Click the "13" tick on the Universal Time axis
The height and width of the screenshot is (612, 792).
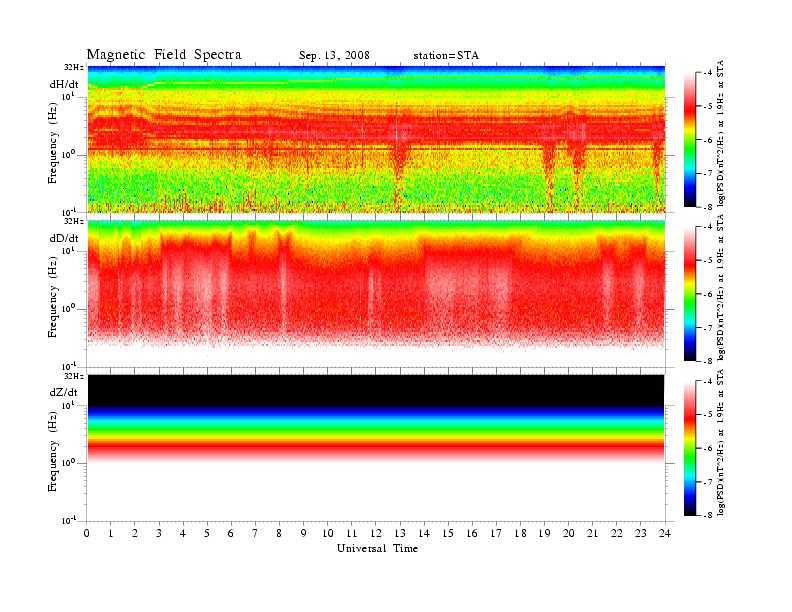point(400,533)
